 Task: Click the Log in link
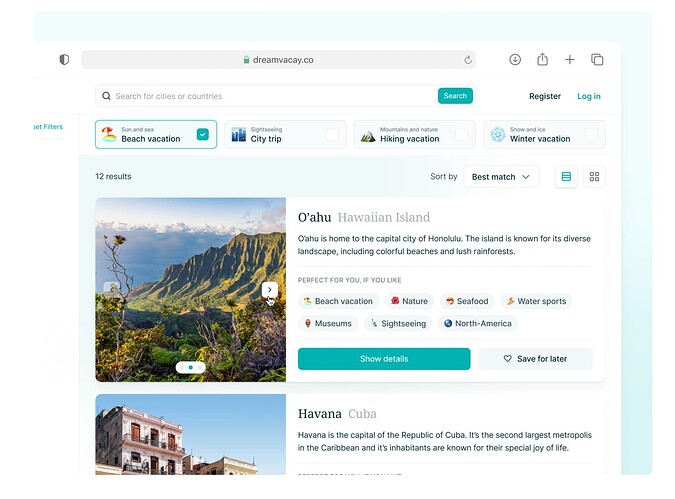(589, 96)
